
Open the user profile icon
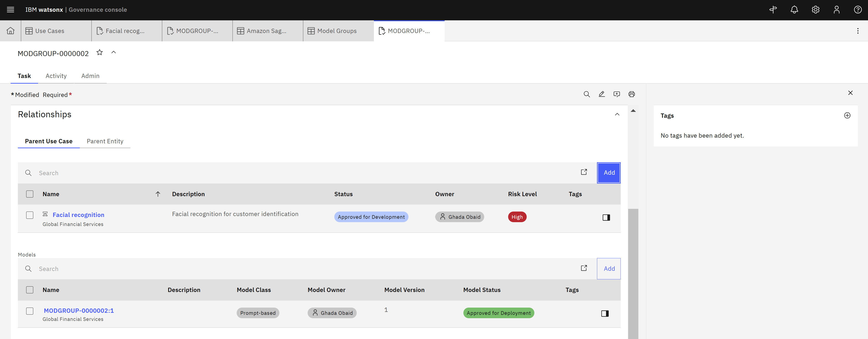point(837,9)
